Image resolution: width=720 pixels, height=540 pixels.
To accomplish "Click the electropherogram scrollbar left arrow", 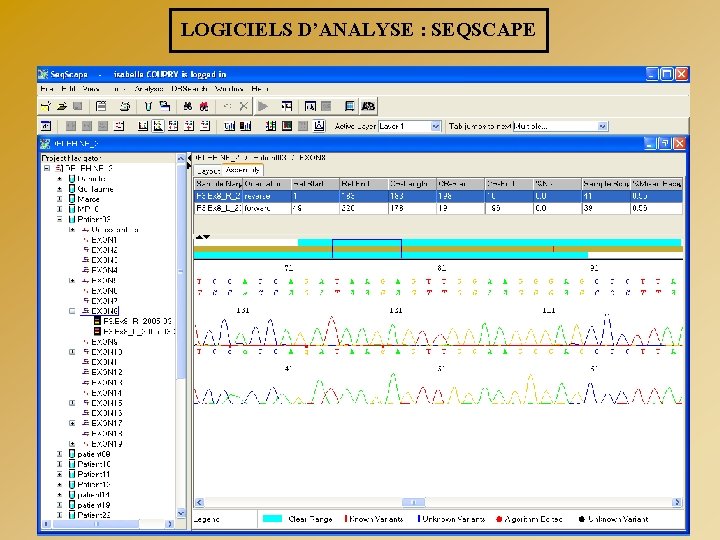I will 199,502.
